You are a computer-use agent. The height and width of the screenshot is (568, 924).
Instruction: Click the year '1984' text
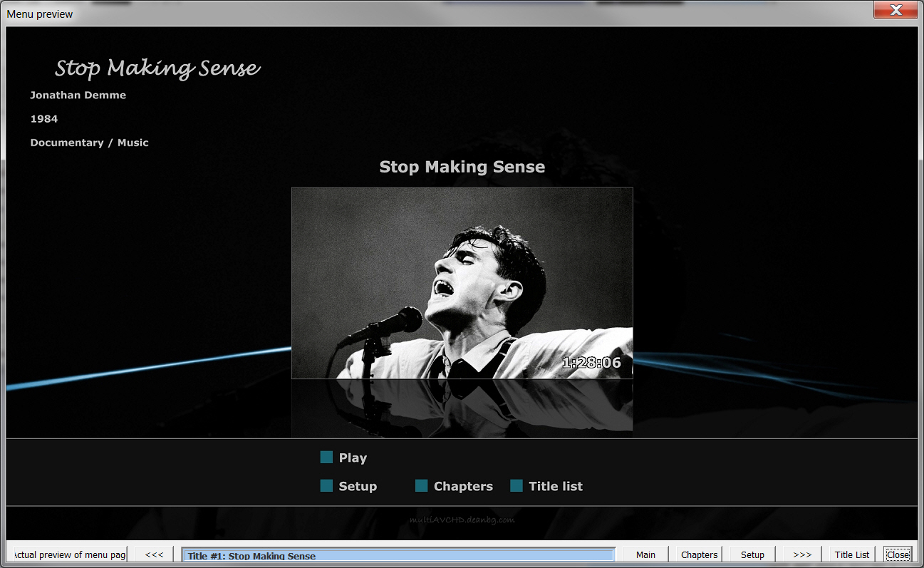click(x=44, y=119)
